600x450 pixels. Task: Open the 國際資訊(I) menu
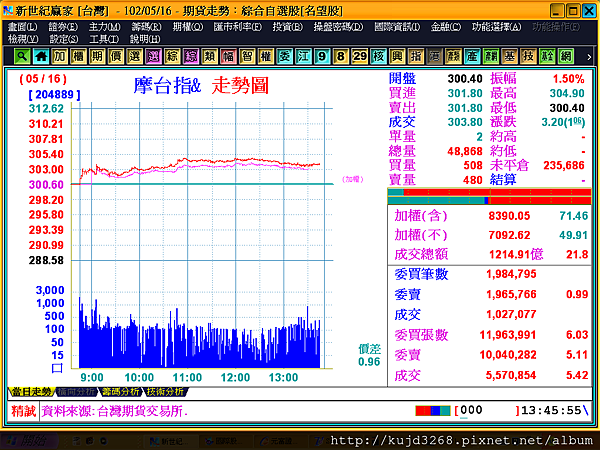click(x=397, y=27)
